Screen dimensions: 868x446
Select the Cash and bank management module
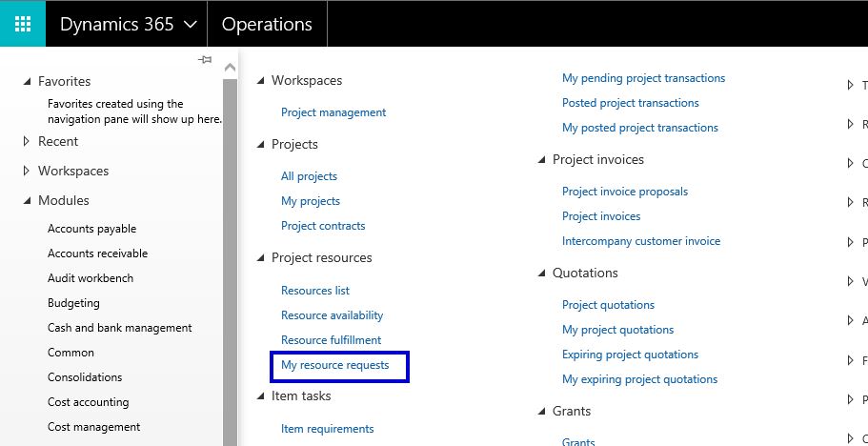coord(119,328)
